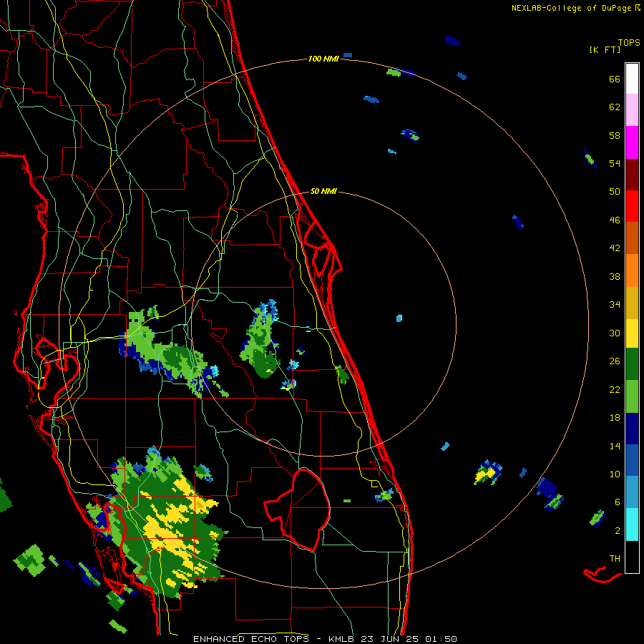Click the KMLB station identifier in the title
The width and height of the screenshot is (644, 644).
tap(343, 639)
